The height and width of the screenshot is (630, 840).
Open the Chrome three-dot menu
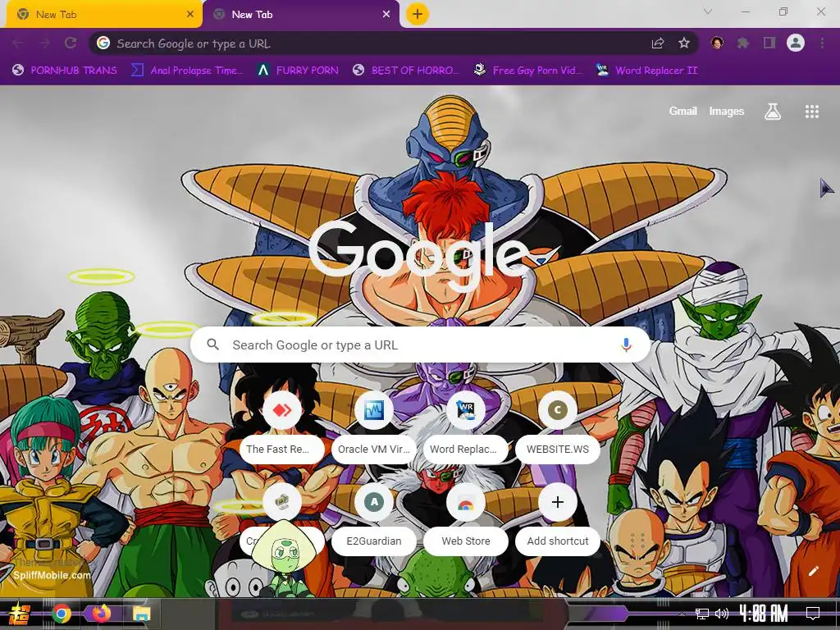tap(822, 43)
